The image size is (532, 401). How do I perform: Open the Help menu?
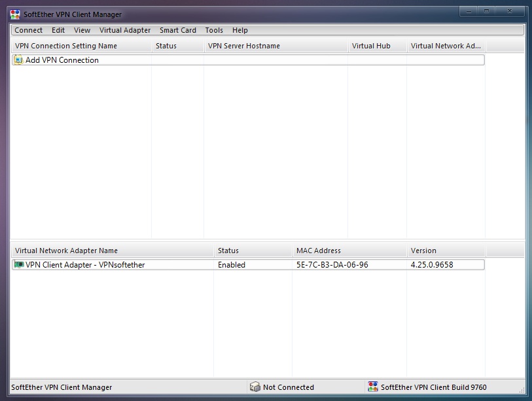pyautogui.click(x=240, y=30)
